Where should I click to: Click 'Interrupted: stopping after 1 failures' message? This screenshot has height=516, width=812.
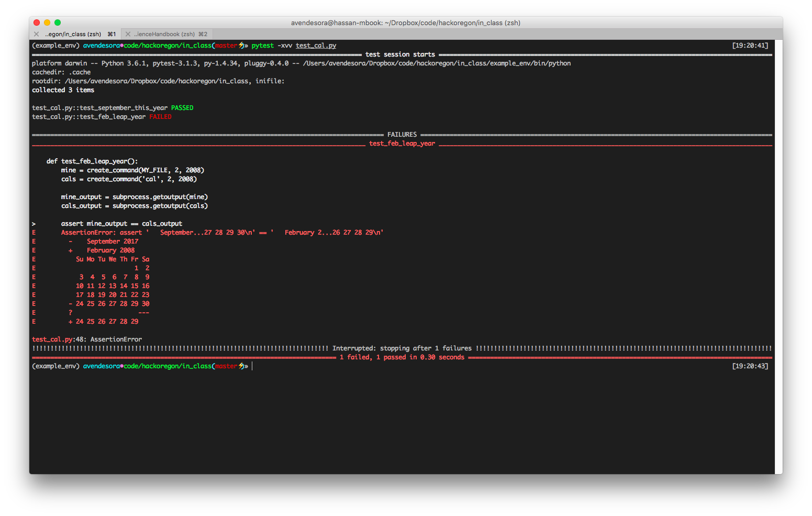[x=402, y=348]
